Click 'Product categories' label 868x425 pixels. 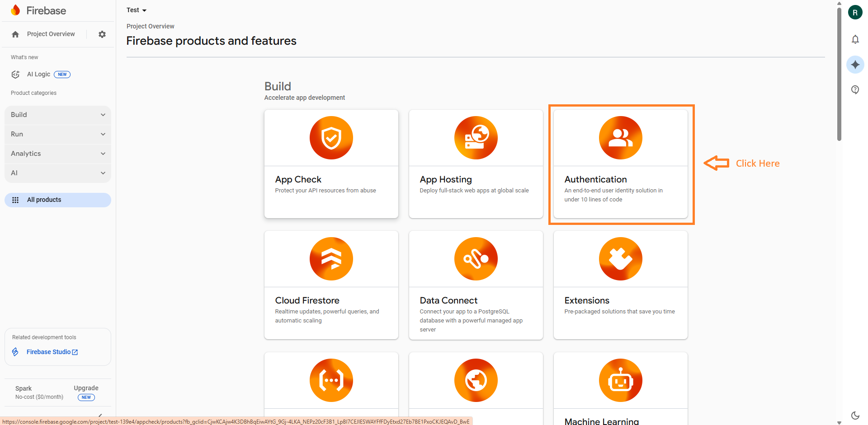(x=33, y=93)
